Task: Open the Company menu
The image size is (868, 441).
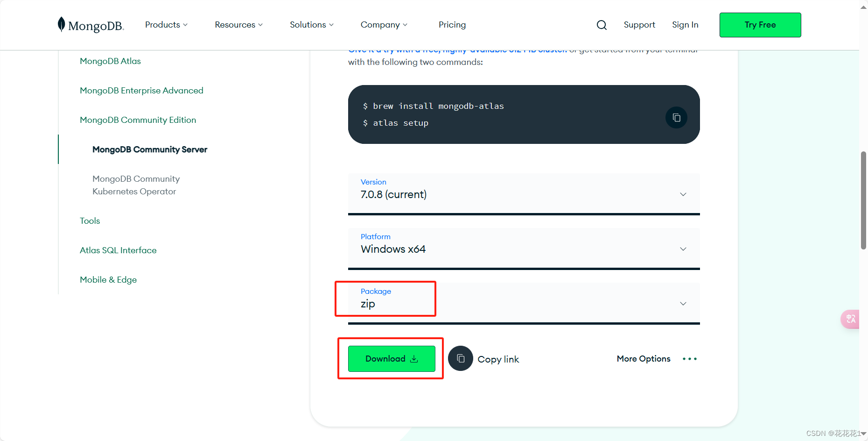Action: (x=384, y=25)
